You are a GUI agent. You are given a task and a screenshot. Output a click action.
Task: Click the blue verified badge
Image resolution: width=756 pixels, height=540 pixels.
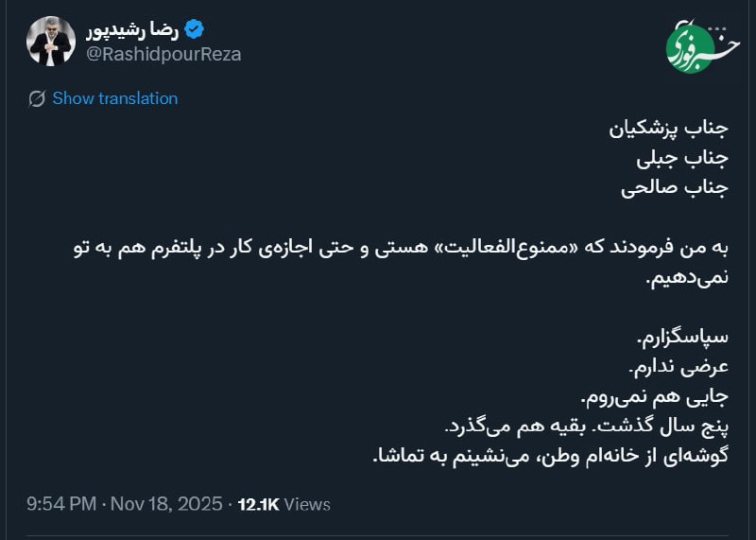(x=192, y=29)
